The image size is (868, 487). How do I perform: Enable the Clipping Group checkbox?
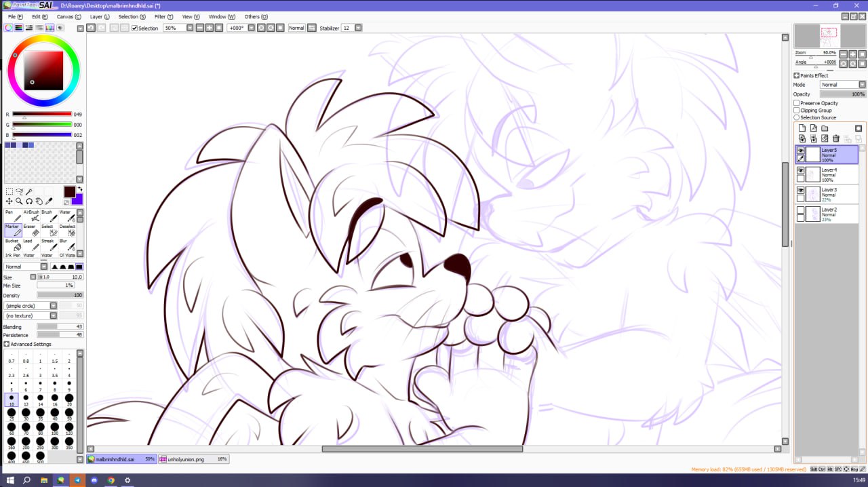(x=797, y=111)
